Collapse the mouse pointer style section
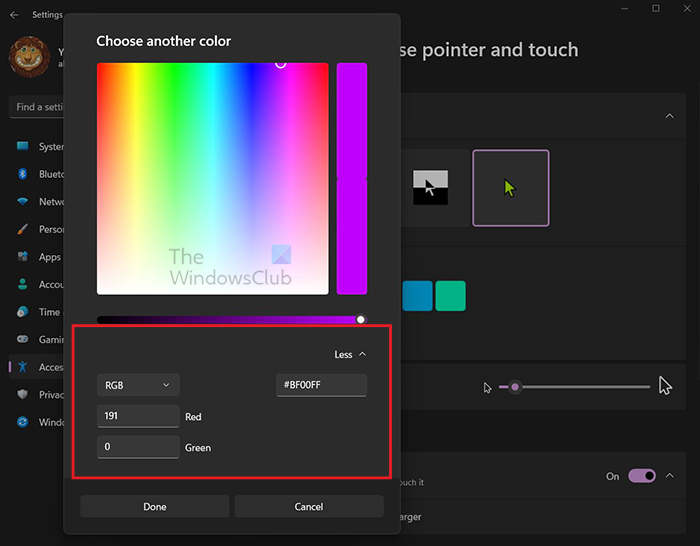 [669, 116]
